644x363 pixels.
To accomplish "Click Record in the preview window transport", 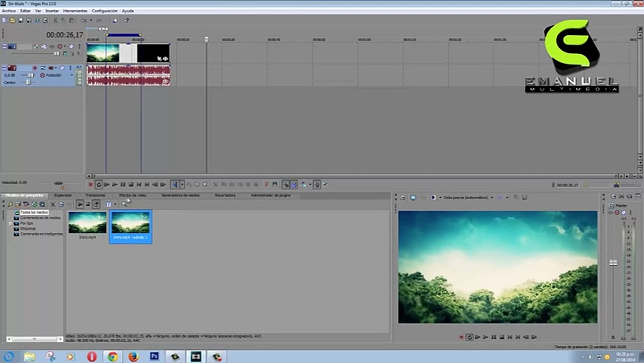I will [461, 337].
